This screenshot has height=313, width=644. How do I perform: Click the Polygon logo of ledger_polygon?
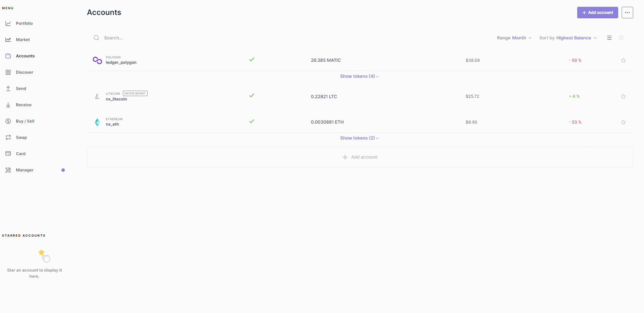tap(97, 60)
